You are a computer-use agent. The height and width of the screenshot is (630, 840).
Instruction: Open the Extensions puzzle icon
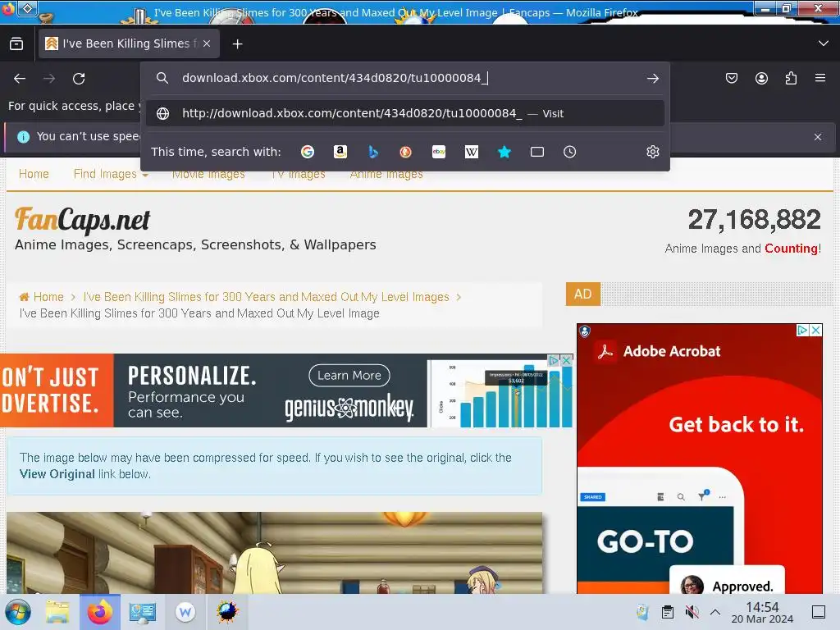click(791, 78)
